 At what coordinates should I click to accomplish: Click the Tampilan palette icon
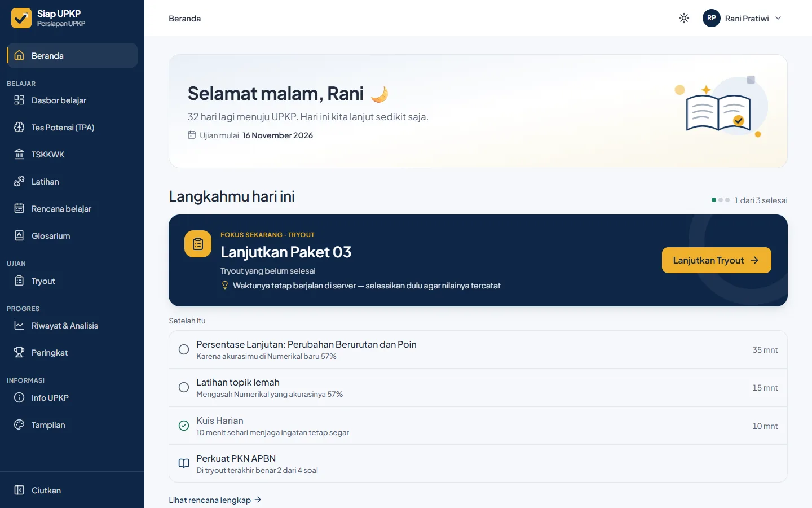coord(19,424)
